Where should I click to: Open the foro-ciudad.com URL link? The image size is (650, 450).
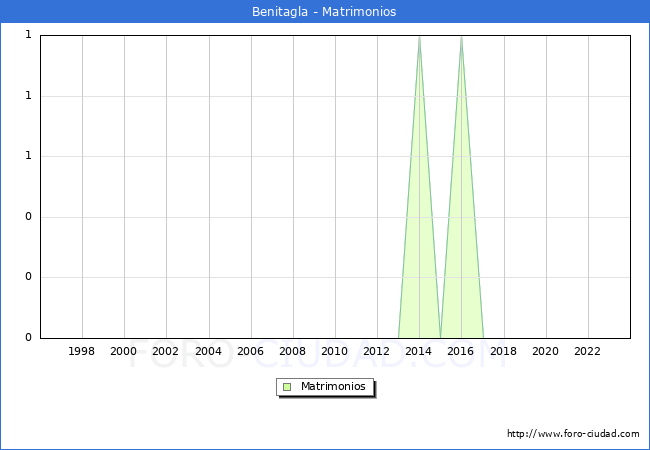tap(573, 434)
